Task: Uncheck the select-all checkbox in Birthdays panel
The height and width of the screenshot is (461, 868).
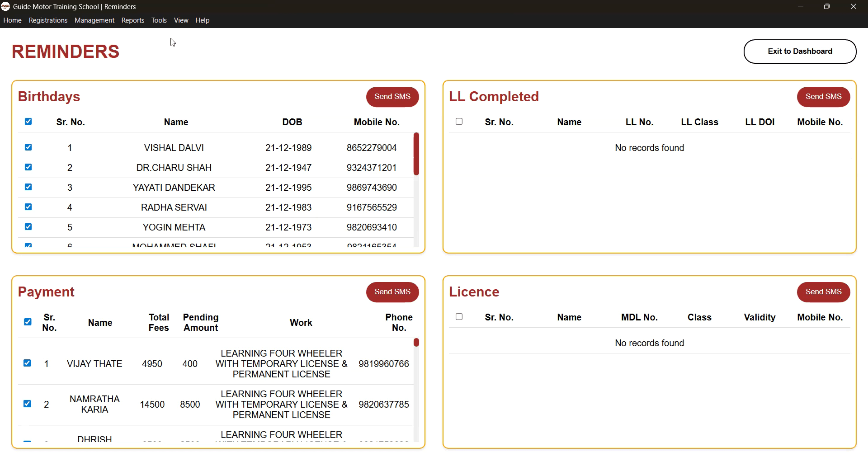Action: pyautogui.click(x=28, y=122)
